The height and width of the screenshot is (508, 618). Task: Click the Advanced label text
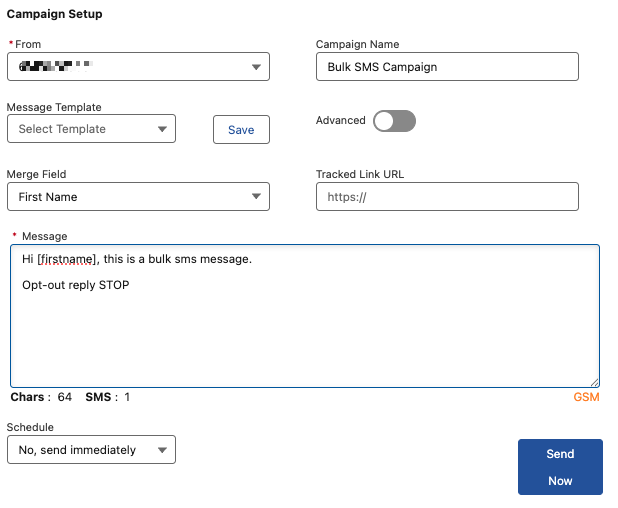[x=341, y=121]
